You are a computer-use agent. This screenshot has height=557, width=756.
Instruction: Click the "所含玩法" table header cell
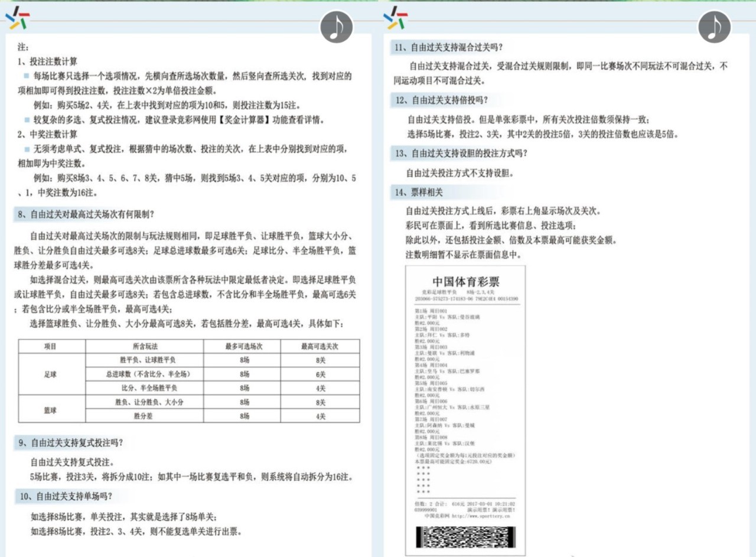pyautogui.click(x=144, y=346)
